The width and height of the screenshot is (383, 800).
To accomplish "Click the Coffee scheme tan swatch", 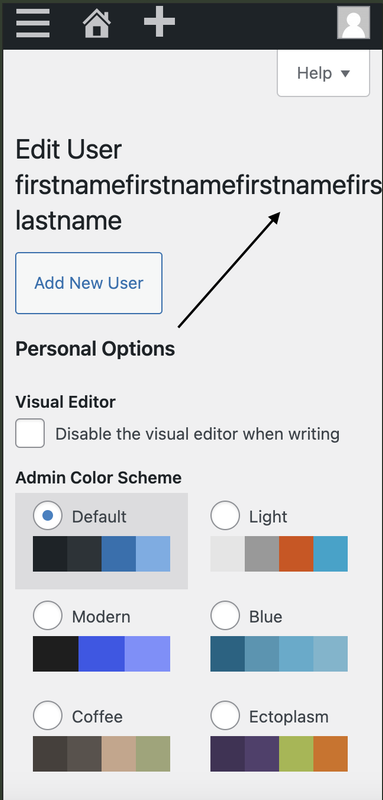I will 119,754.
